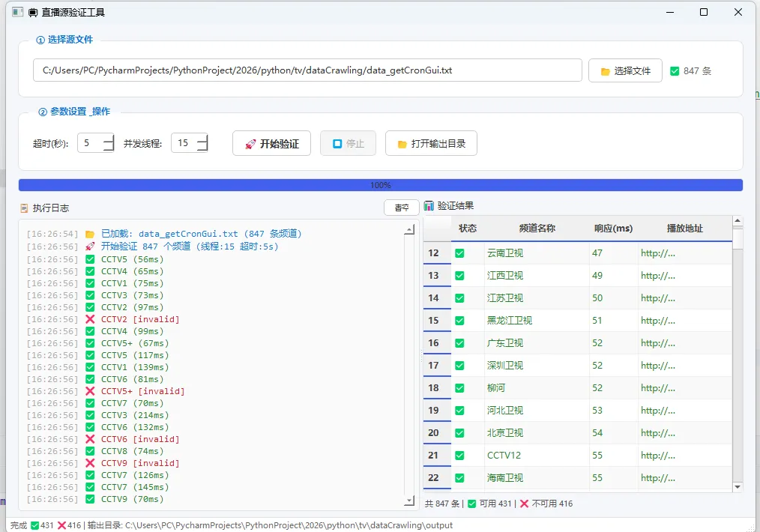This screenshot has width=760, height=532.
Task: Click the rocket icon in 开始验证 847 log line
Action: (90, 247)
